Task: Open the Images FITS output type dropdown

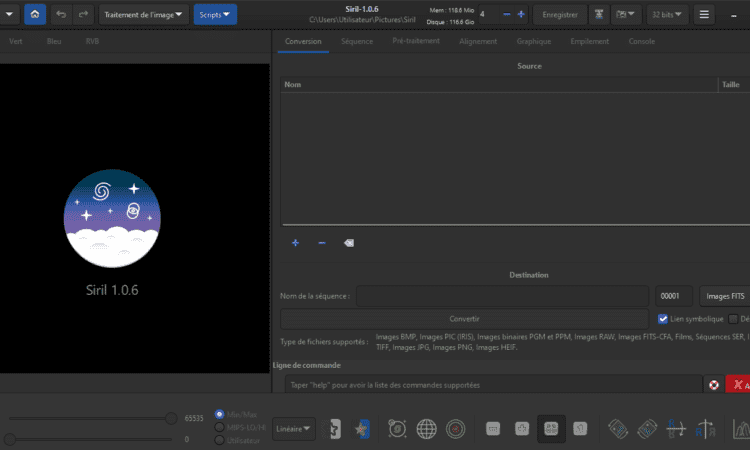Action: (x=725, y=296)
